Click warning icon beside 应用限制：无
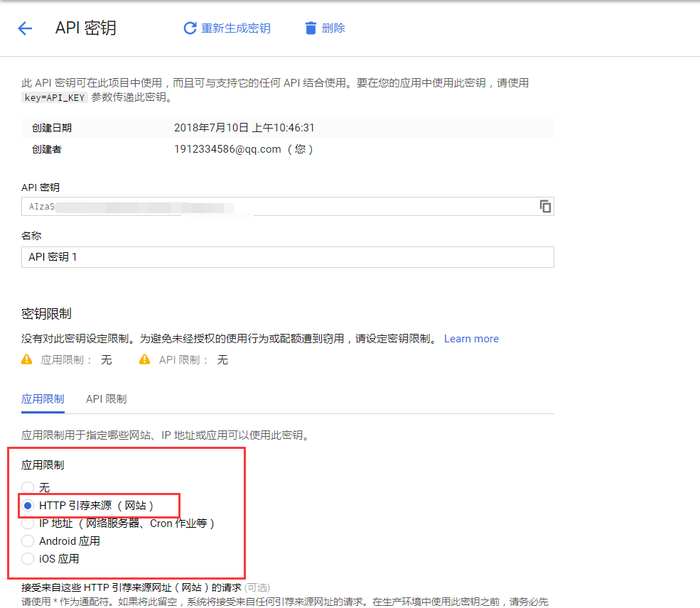 pos(28,359)
